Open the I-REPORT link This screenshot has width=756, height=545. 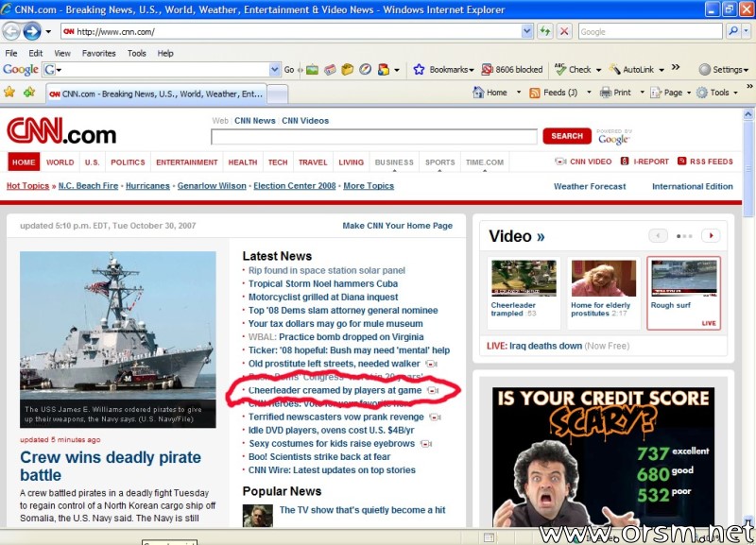coord(644,162)
